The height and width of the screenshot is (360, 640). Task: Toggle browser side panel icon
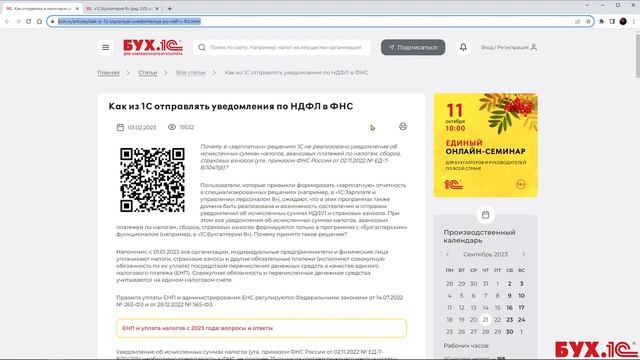(612, 21)
